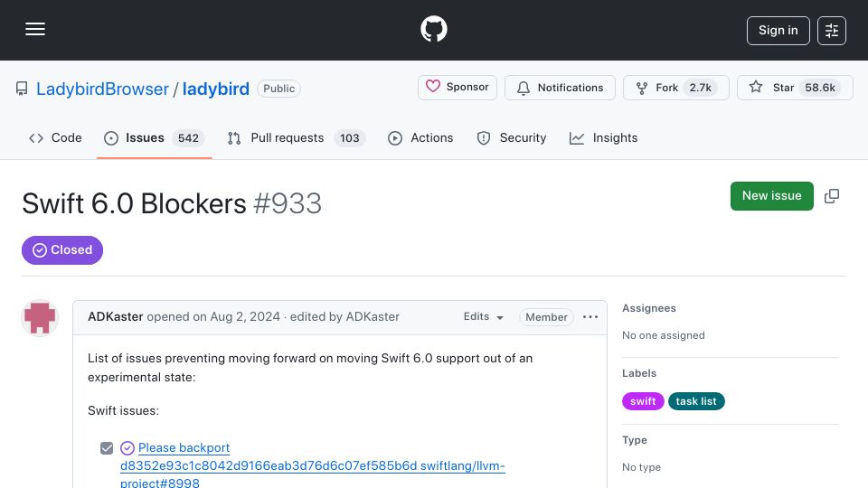View the Insights tab
Image resolution: width=868 pixels, height=488 pixels.
[x=603, y=137]
